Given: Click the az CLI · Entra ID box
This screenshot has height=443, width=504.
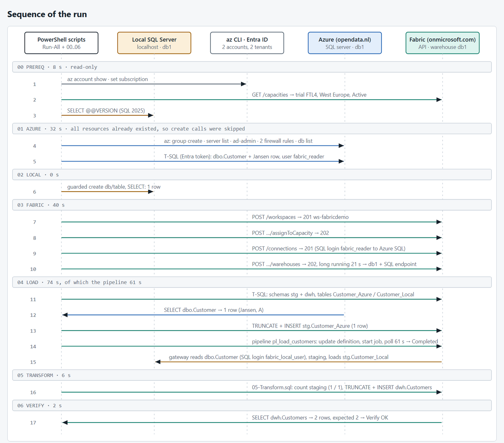Looking at the screenshot, I should tap(247, 43).
